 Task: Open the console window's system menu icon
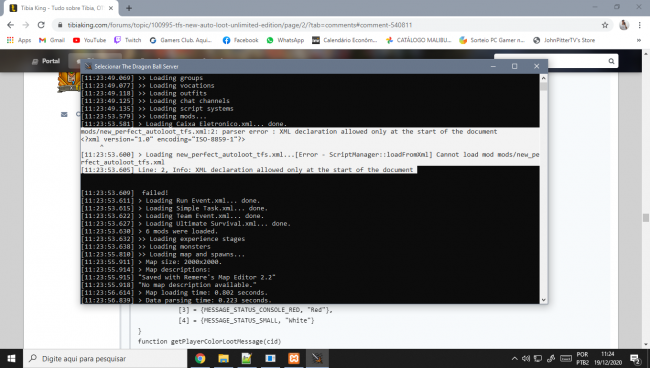(88, 66)
